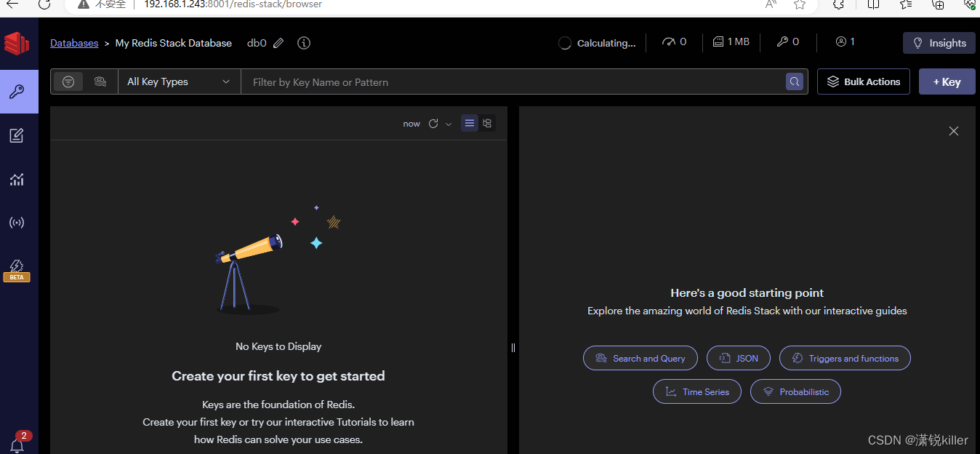The width and height of the screenshot is (980, 454).
Task: Click the + Key button
Action: point(947,81)
